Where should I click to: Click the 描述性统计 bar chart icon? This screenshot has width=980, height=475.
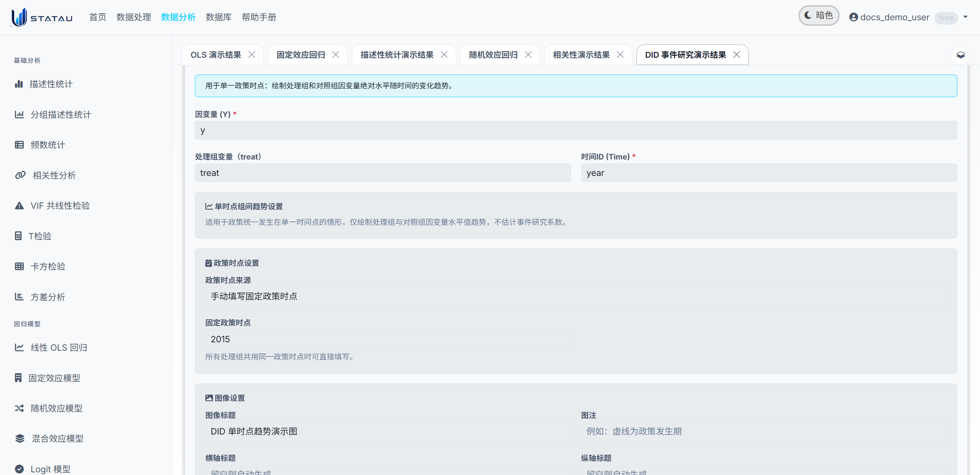click(x=19, y=84)
